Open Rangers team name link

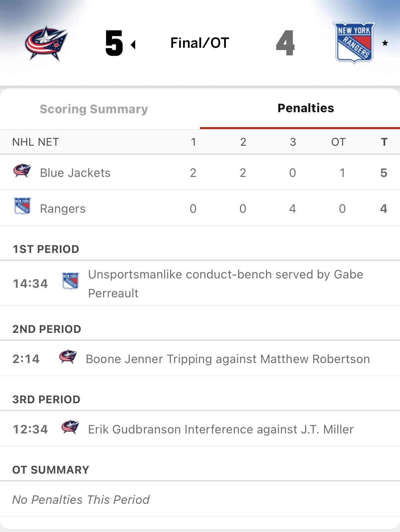pos(63,209)
